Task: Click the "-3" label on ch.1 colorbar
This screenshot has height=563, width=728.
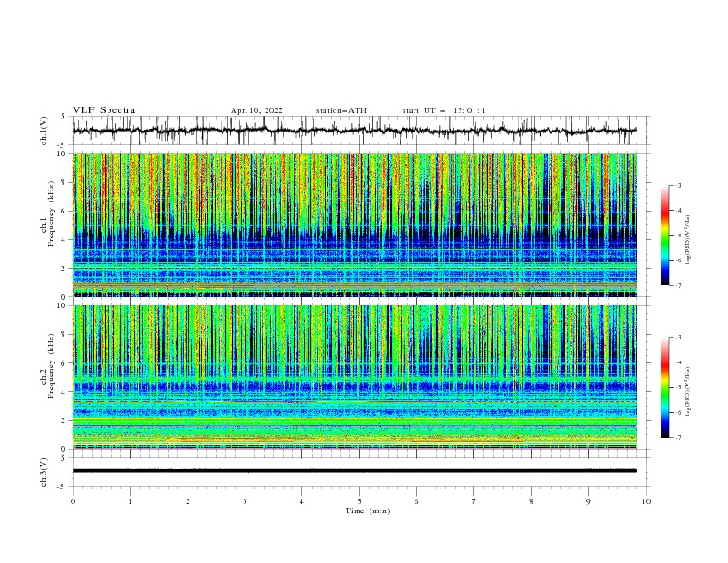Action: click(x=678, y=185)
